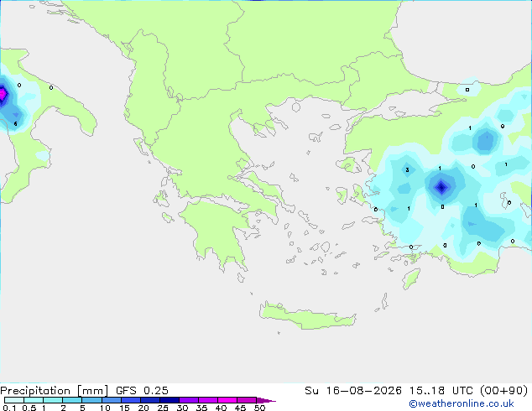Select the 45–50 mm legend swatch
The width and height of the screenshot is (532, 411).
(247, 400)
